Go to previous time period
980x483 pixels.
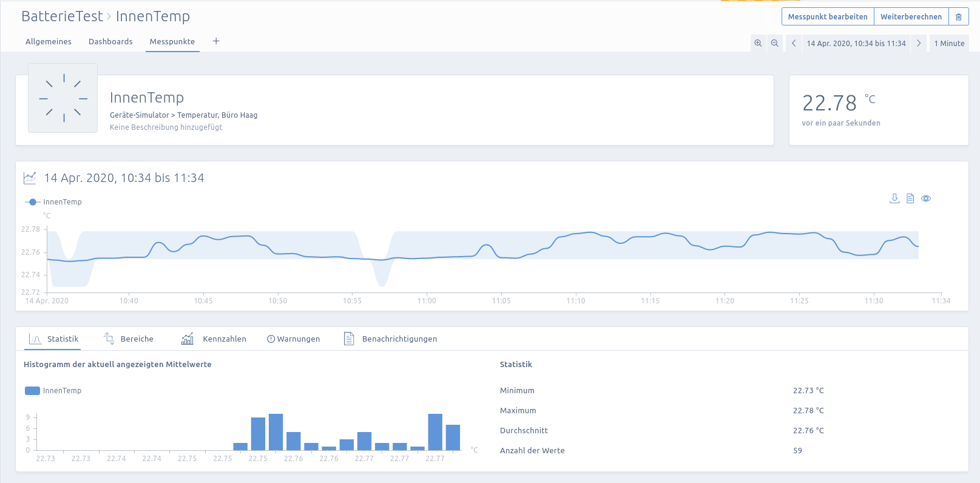794,43
